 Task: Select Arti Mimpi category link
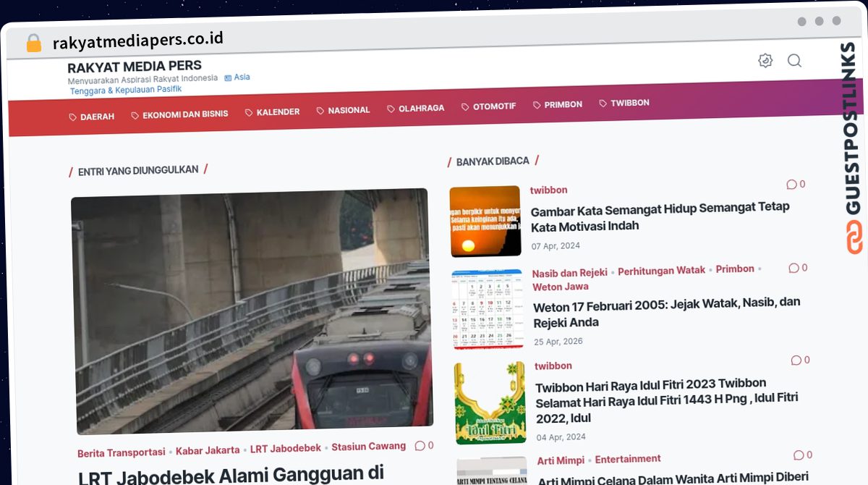tap(561, 460)
